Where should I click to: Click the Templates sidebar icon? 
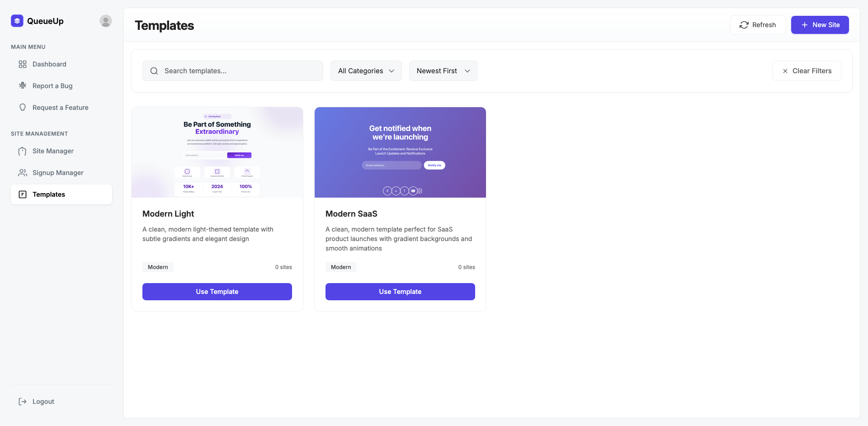point(23,194)
